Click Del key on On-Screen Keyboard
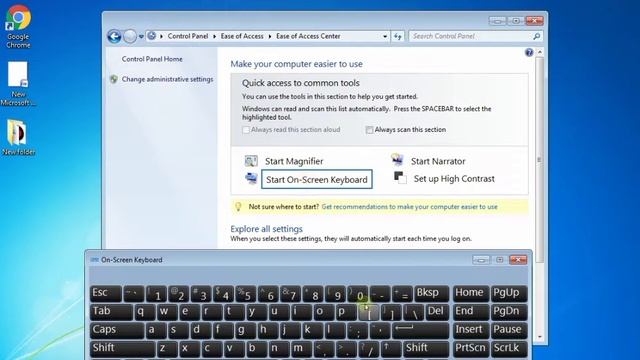Screen dimensions: 640x360 437,312
